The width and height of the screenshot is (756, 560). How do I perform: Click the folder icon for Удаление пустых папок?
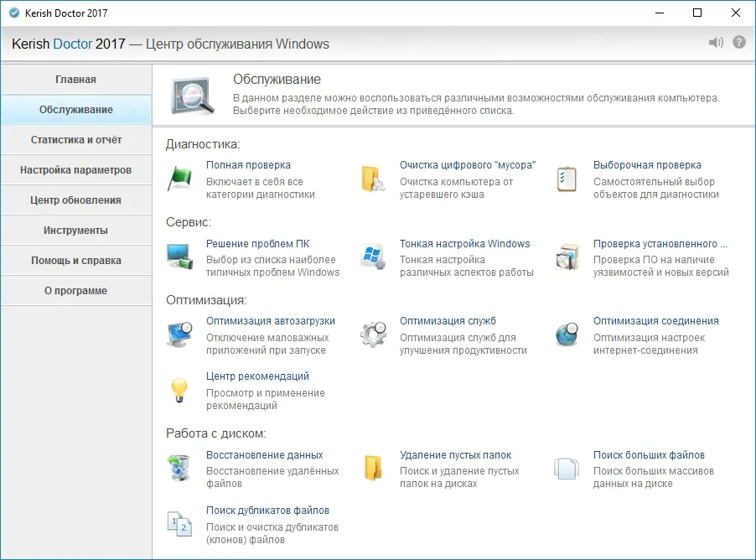pyautogui.click(x=373, y=468)
